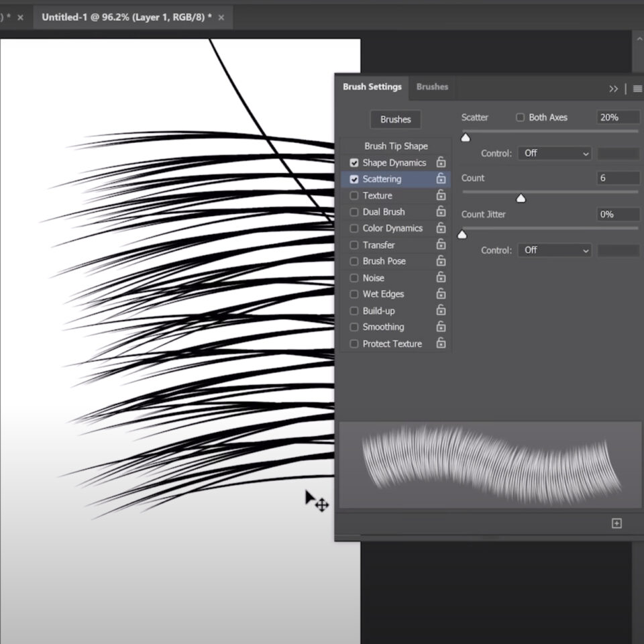Select the Brush Tip Shape option
644x644 pixels.
[396, 146]
